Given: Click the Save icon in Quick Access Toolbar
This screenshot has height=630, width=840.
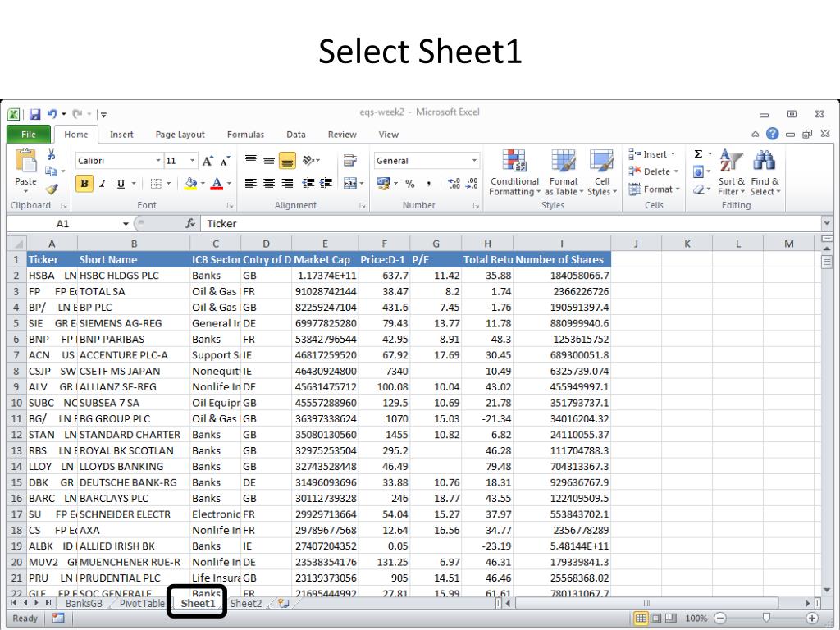Looking at the screenshot, I should click(x=34, y=114).
